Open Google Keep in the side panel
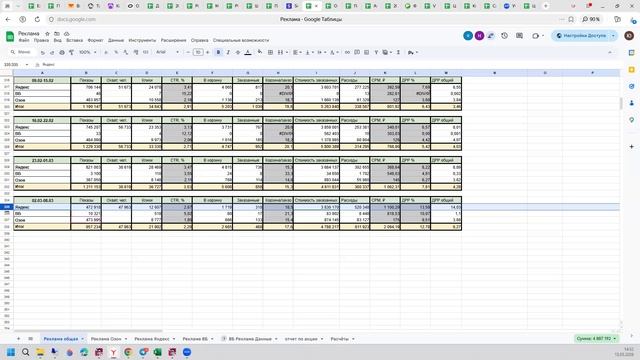The image size is (640, 360). (x=631, y=70)
